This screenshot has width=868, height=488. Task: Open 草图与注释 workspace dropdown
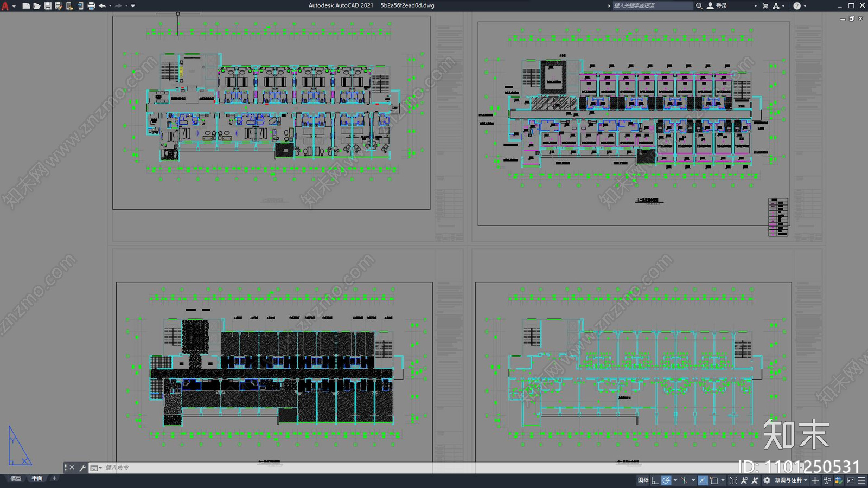coord(792,480)
